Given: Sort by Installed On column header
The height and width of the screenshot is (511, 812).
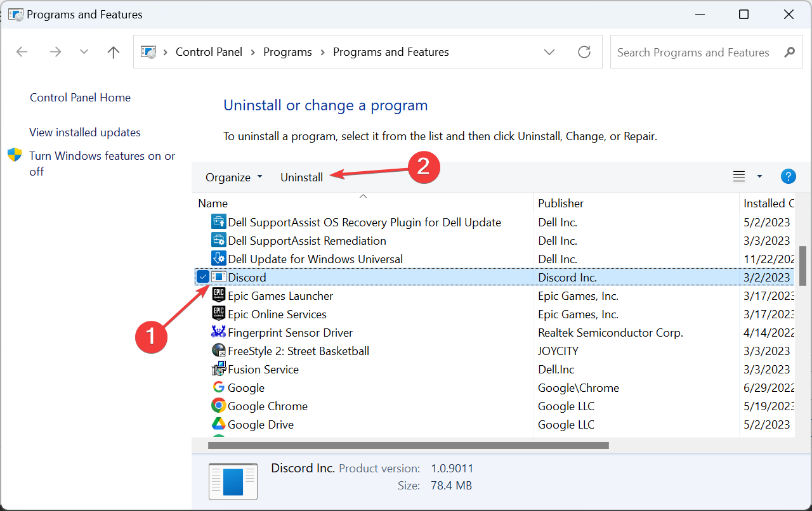Looking at the screenshot, I should [769, 203].
